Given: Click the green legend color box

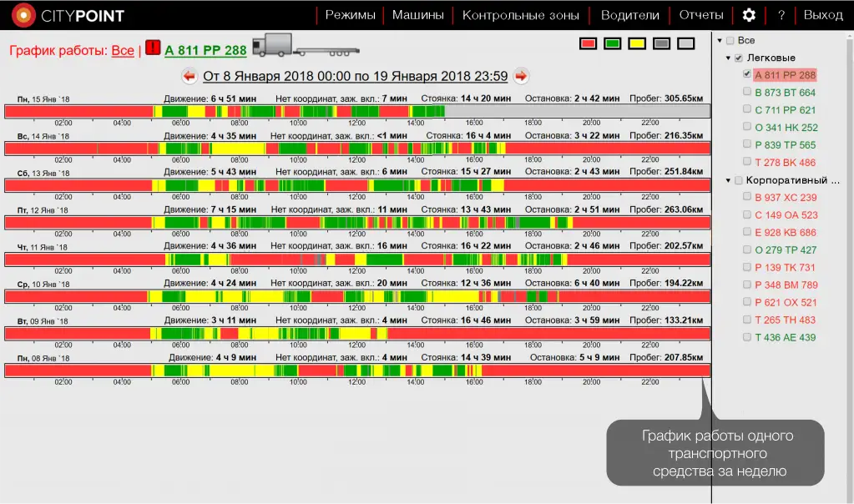Looking at the screenshot, I should 613,43.
